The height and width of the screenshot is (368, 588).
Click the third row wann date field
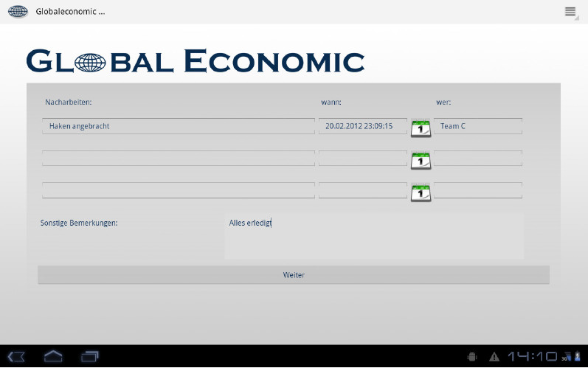pos(363,190)
